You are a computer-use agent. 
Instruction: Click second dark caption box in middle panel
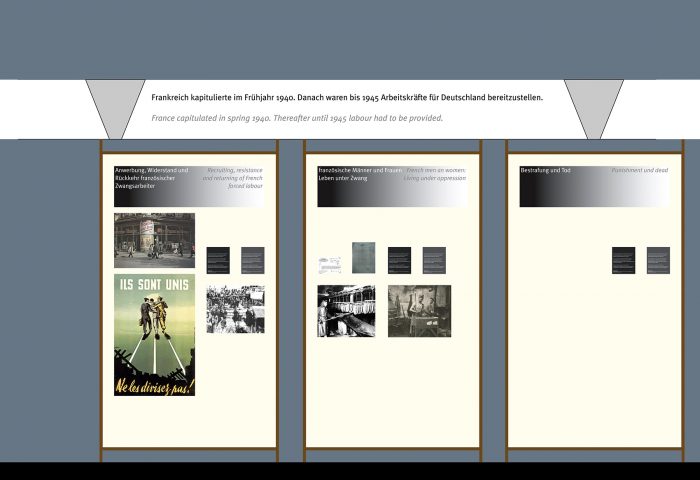click(434, 260)
